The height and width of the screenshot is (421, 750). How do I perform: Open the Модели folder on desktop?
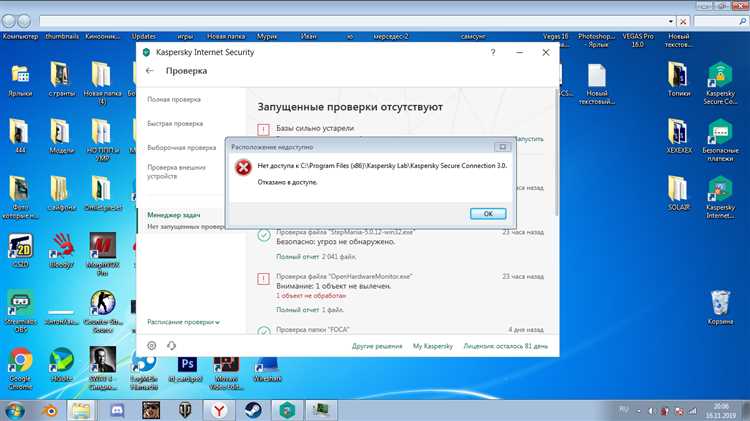[61, 136]
